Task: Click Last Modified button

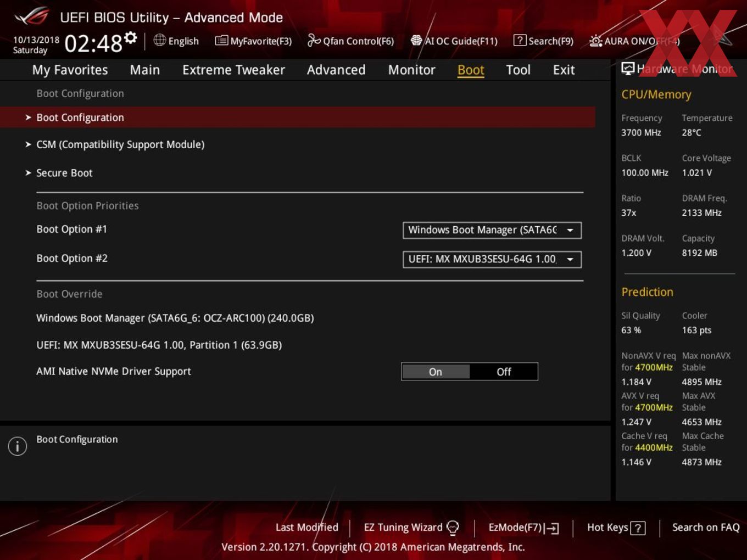Action: [307, 527]
